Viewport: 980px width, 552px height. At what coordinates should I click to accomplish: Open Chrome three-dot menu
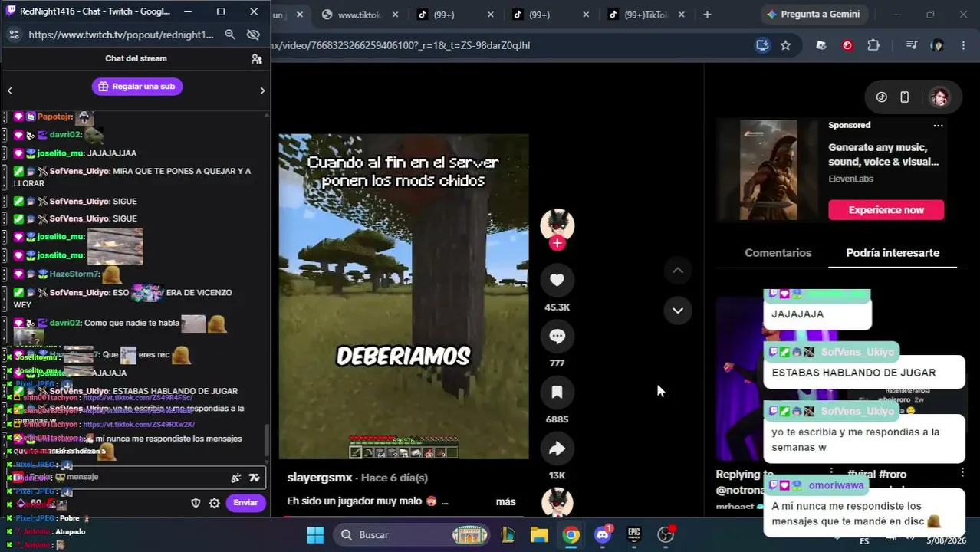point(963,45)
